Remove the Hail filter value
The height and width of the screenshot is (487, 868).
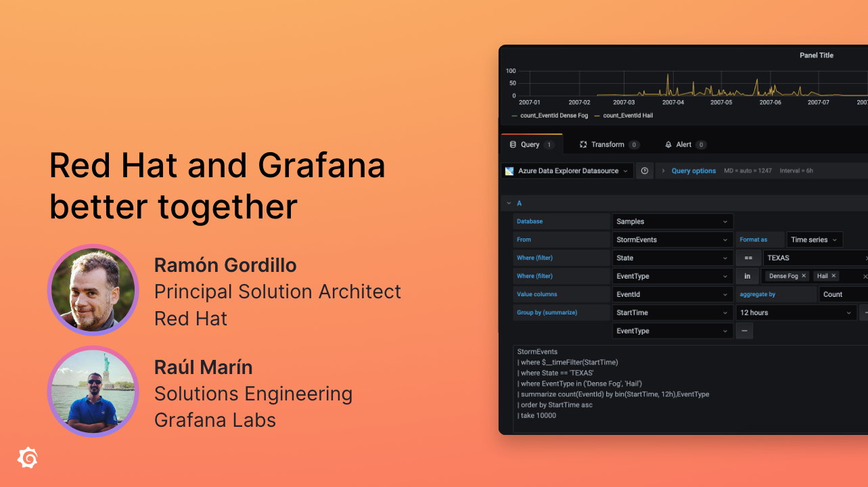(834, 276)
